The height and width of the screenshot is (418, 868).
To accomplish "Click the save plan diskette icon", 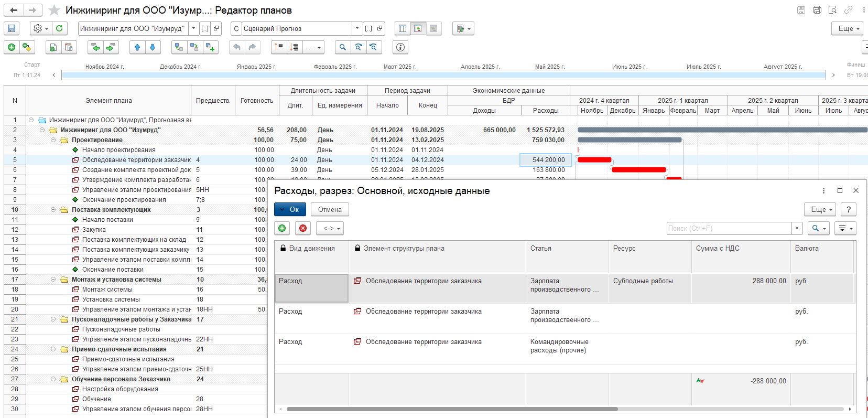I will coord(12,29).
